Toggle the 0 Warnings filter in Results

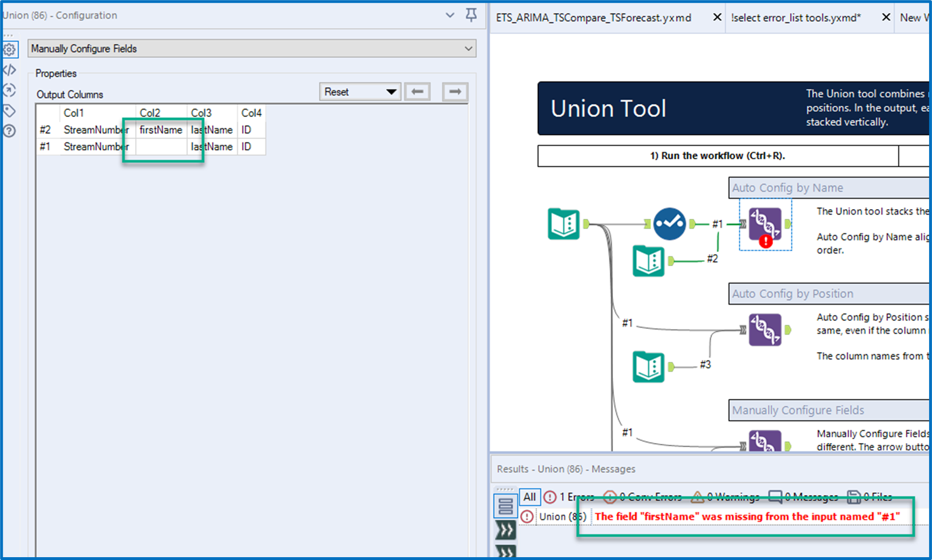point(725,497)
